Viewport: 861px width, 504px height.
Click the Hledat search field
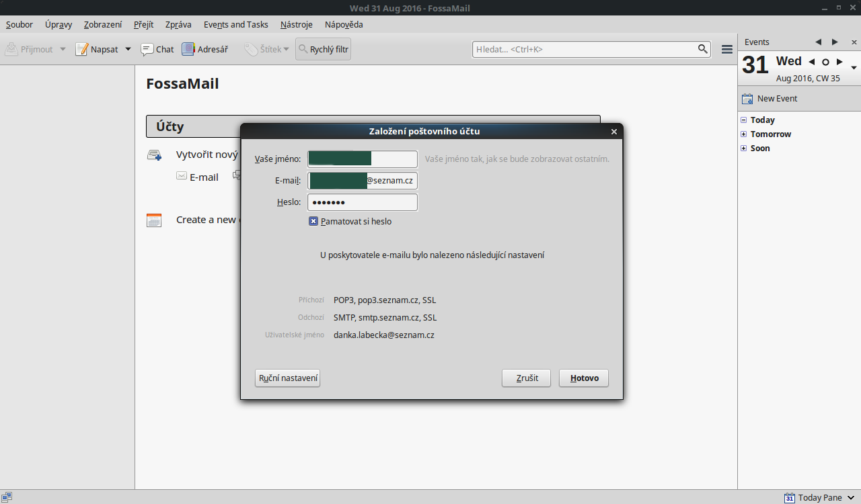tap(584, 49)
